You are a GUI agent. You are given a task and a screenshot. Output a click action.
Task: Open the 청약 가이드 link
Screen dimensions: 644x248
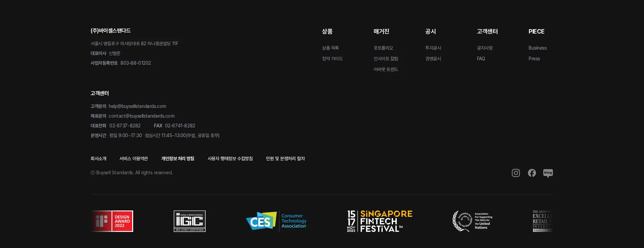click(332, 59)
